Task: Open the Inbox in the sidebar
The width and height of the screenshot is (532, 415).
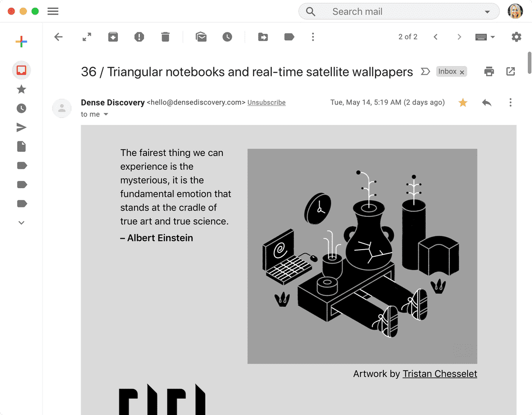Action: [21, 70]
